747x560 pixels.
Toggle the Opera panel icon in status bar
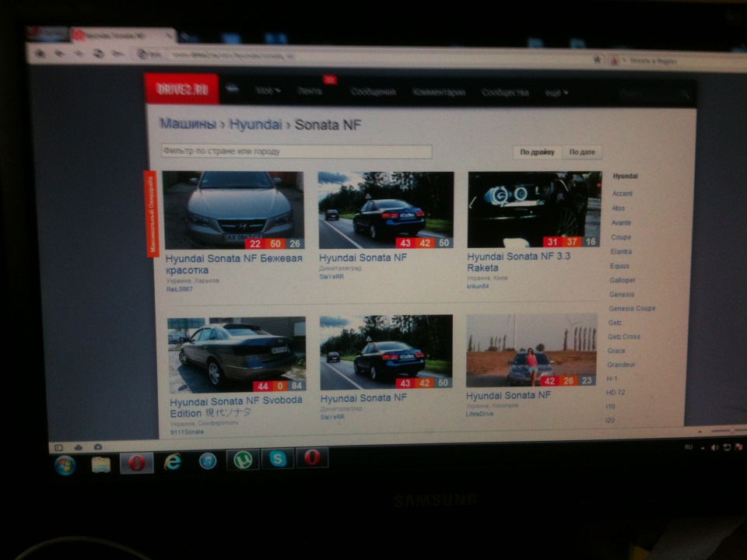point(58,447)
